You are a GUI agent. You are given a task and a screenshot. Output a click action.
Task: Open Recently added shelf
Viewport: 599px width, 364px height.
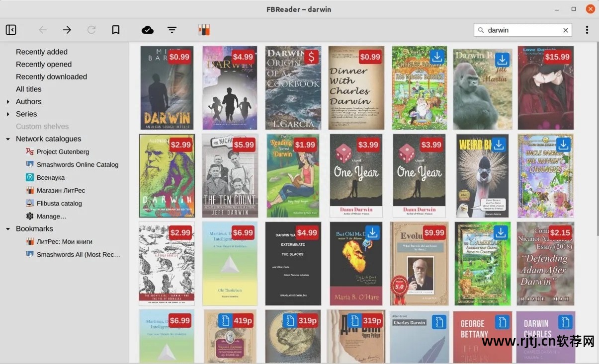42,52
